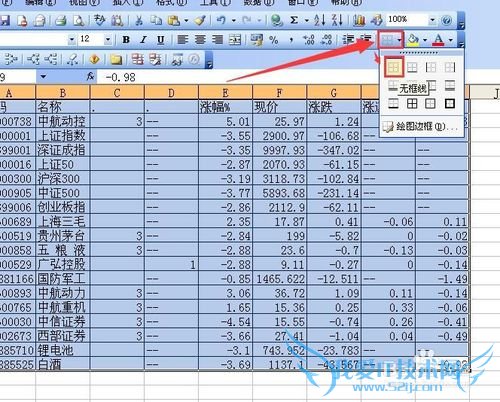
Task: Apply comma style format
Action: (x=291, y=41)
